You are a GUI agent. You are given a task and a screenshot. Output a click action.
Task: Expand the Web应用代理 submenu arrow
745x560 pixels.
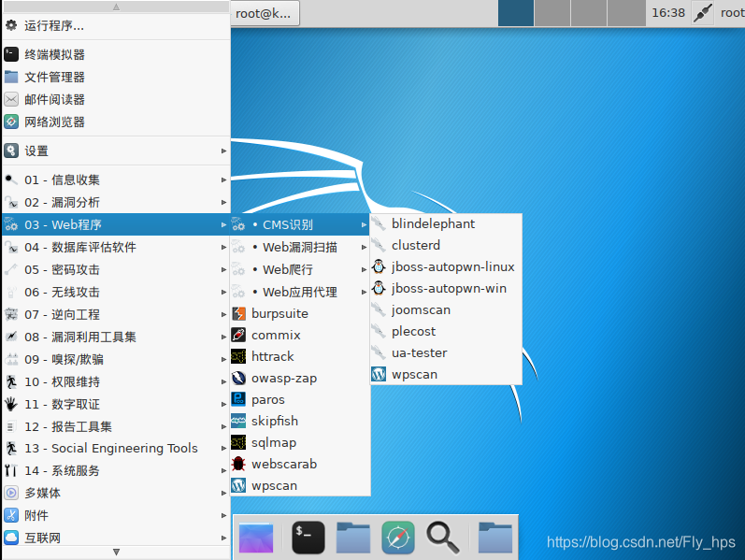364,292
